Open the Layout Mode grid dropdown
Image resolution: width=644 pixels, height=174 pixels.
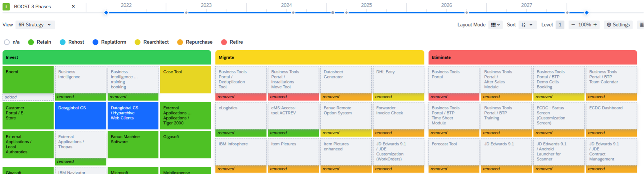(495, 25)
